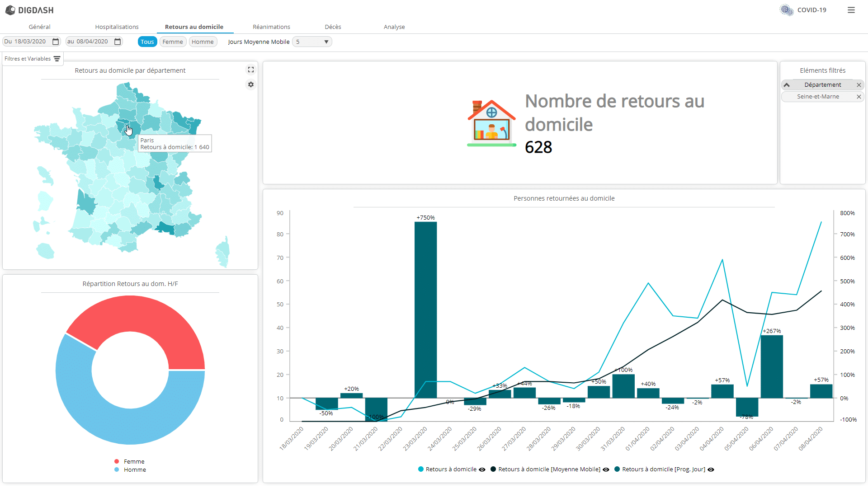The height and width of the screenshot is (488, 868).
Task: Switch to the Réanimations tab
Action: click(x=271, y=27)
